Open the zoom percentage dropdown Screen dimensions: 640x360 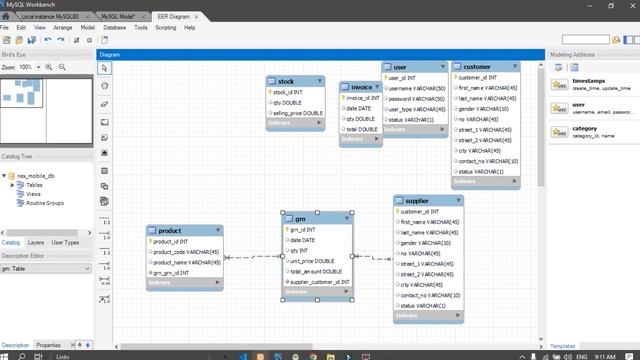(x=38, y=67)
